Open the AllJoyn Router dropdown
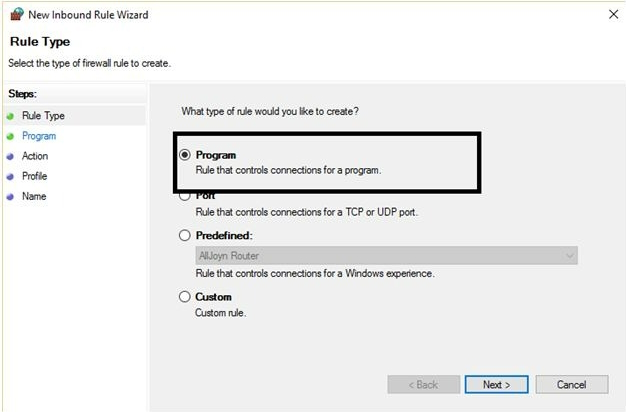 point(386,256)
